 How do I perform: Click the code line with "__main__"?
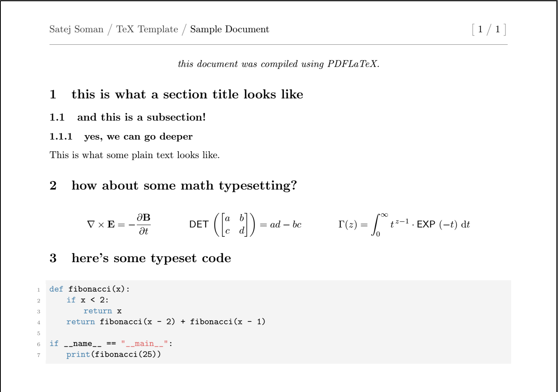tap(111, 344)
